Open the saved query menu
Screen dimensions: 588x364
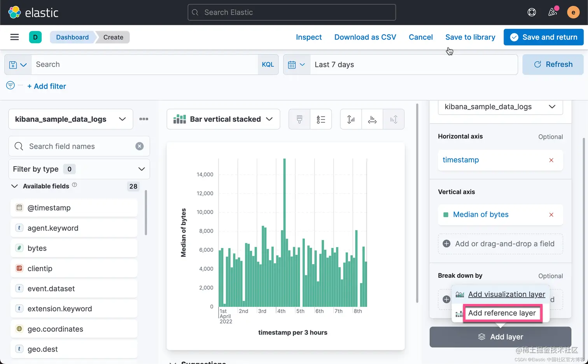tap(18, 64)
